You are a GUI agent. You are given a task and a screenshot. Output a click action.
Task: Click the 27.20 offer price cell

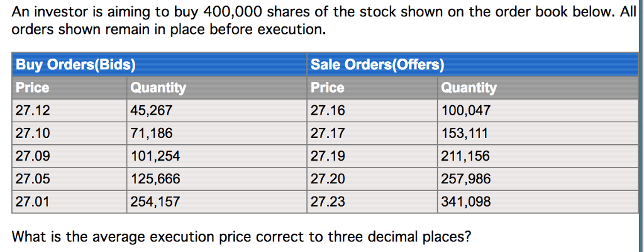[372, 179]
